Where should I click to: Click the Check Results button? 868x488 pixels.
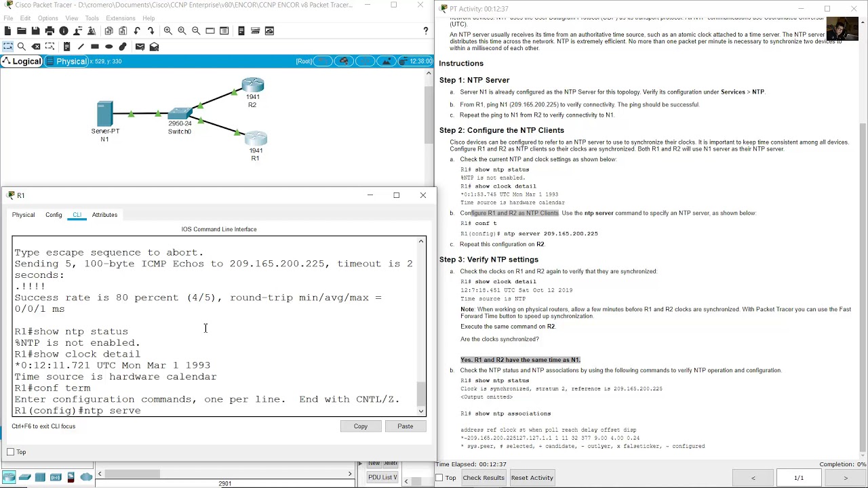[484, 478]
